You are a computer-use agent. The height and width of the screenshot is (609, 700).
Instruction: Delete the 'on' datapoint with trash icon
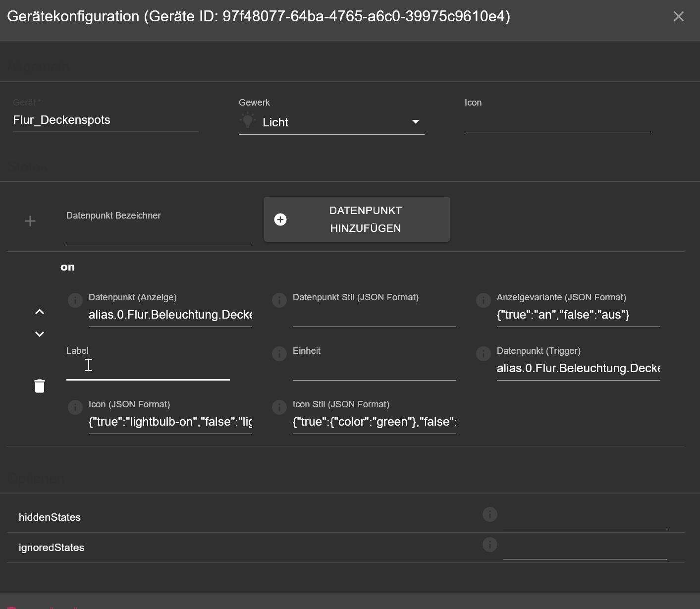pos(40,386)
